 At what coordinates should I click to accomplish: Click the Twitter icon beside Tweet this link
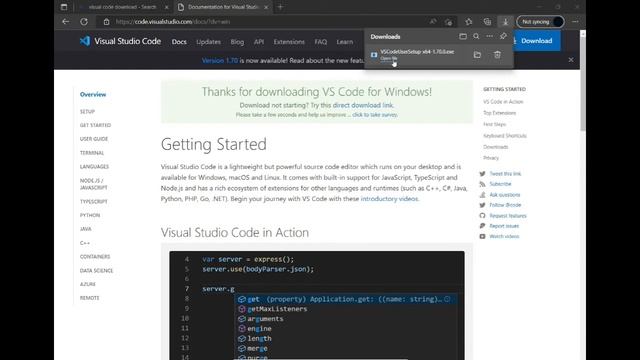pyautogui.click(x=482, y=173)
